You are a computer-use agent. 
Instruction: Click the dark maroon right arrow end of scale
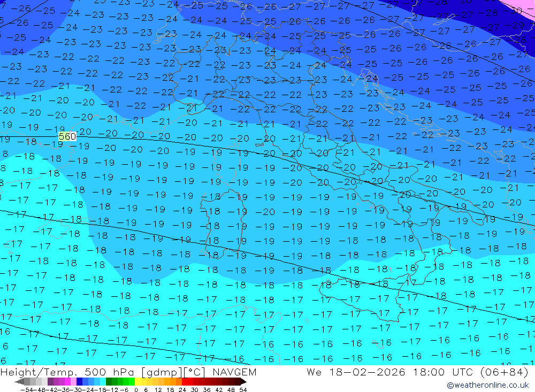click(x=243, y=382)
